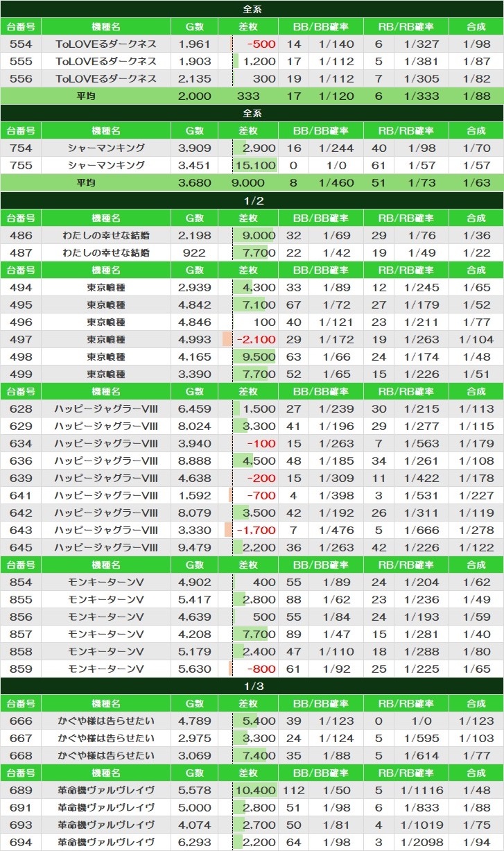
Task: Select シャーマンキング name in row 754
Action: click(106, 148)
